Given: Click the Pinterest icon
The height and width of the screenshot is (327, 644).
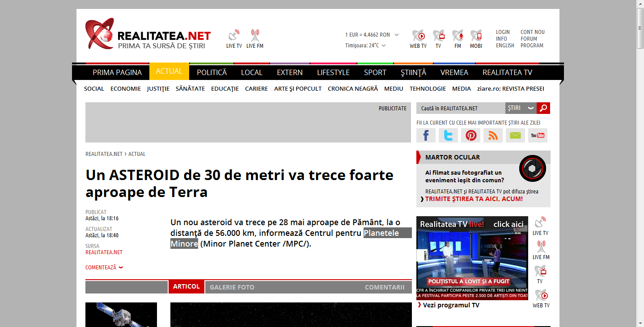Looking at the screenshot, I should [470, 135].
